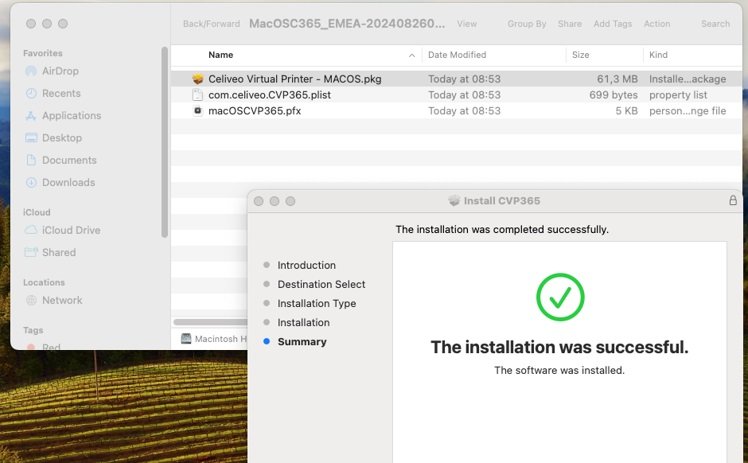
Task: Close the Finder window
Action: tap(31, 24)
